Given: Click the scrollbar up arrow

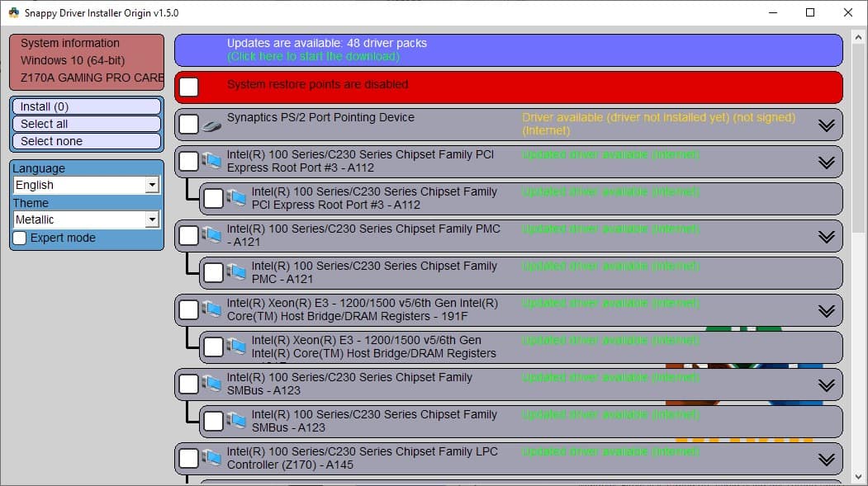Looking at the screenshot, I should [859, 38].
